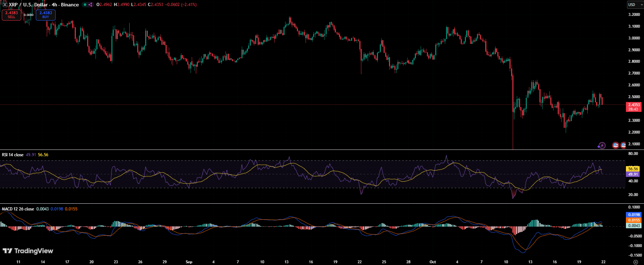Click the Oct marker on time axis
Image resolution: width=644 pixels, height=265 pixels.
433,262
